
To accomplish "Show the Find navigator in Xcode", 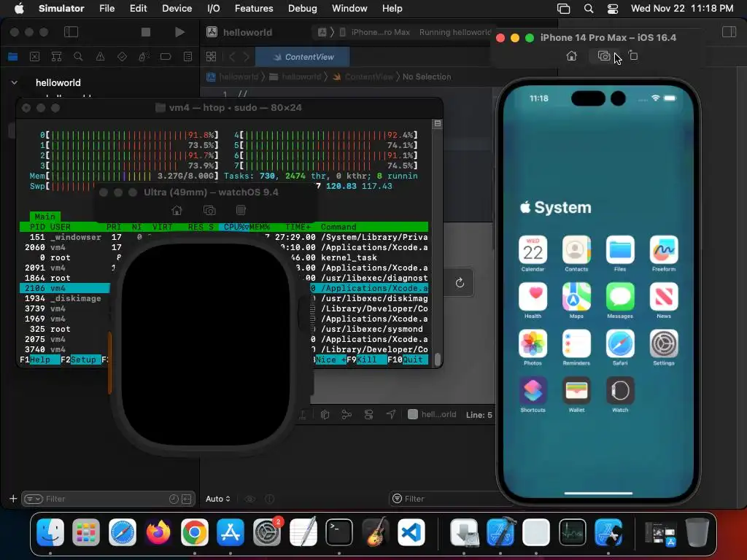I will (78, 57).
